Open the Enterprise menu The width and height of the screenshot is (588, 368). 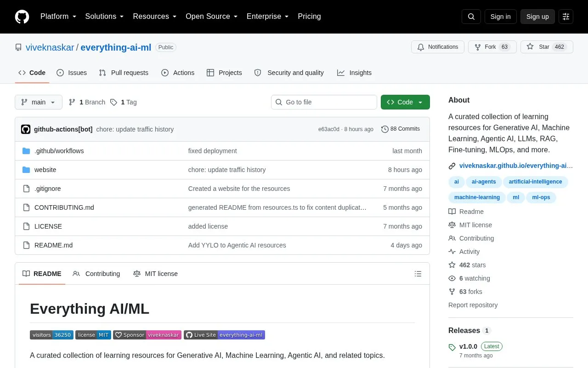coord(268,17)
